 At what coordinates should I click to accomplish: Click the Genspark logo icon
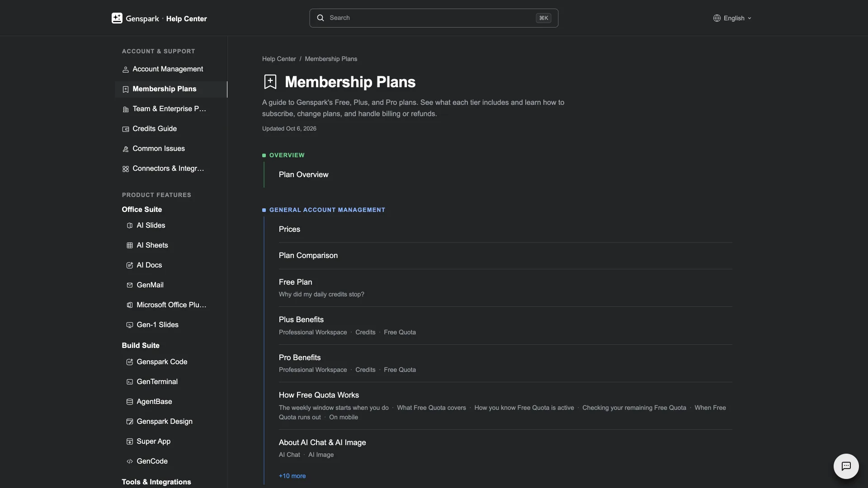pos(117,18)
